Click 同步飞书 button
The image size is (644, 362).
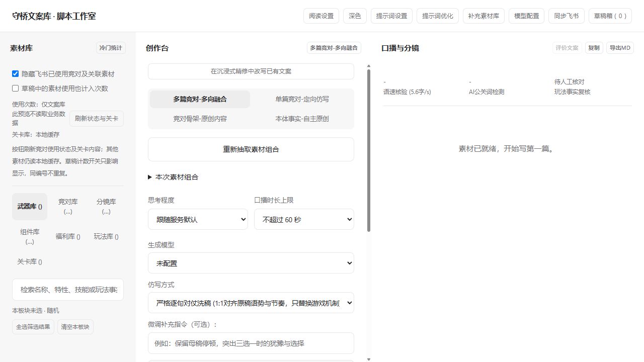(x=567, y=16)
